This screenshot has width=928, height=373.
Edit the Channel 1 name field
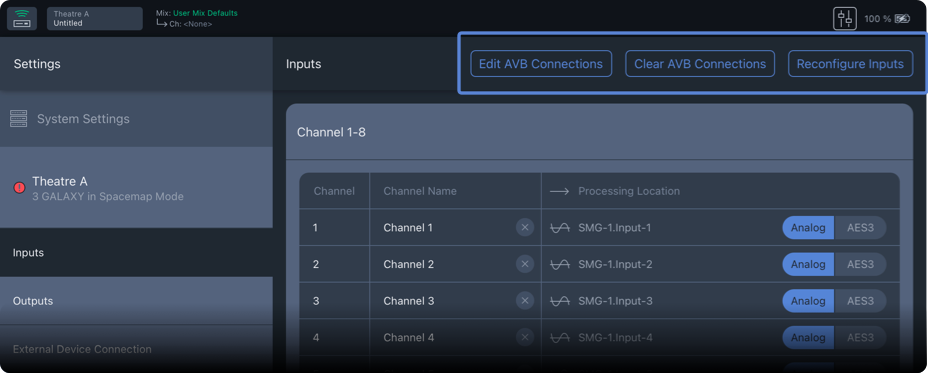click(455, 227)
